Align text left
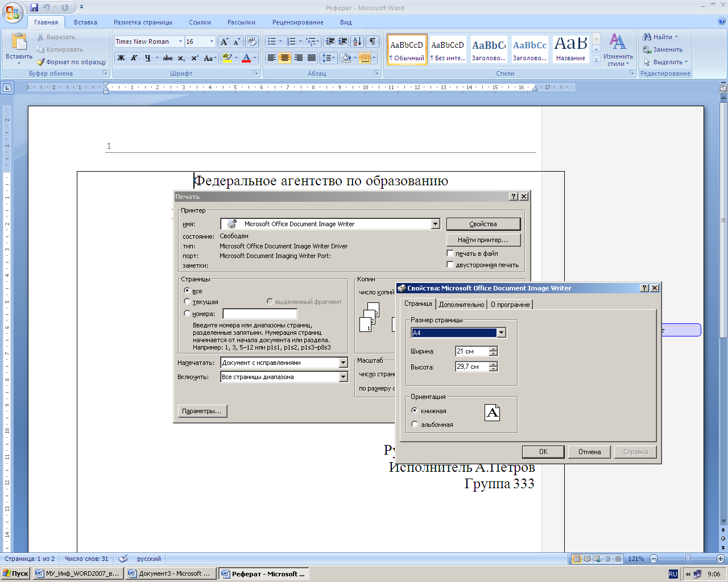Viewport: 728px width, 582px height. (x=272, y=58)
